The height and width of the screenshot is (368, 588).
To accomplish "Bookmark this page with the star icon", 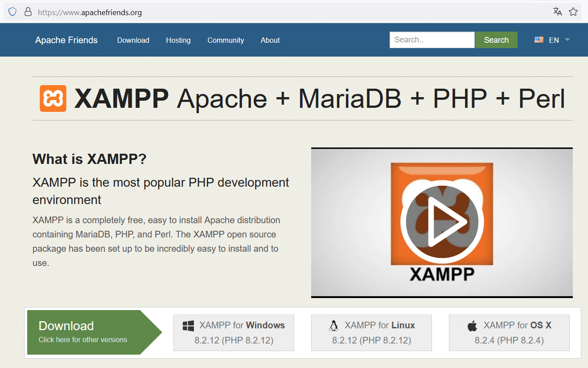I will coord(573,12).
